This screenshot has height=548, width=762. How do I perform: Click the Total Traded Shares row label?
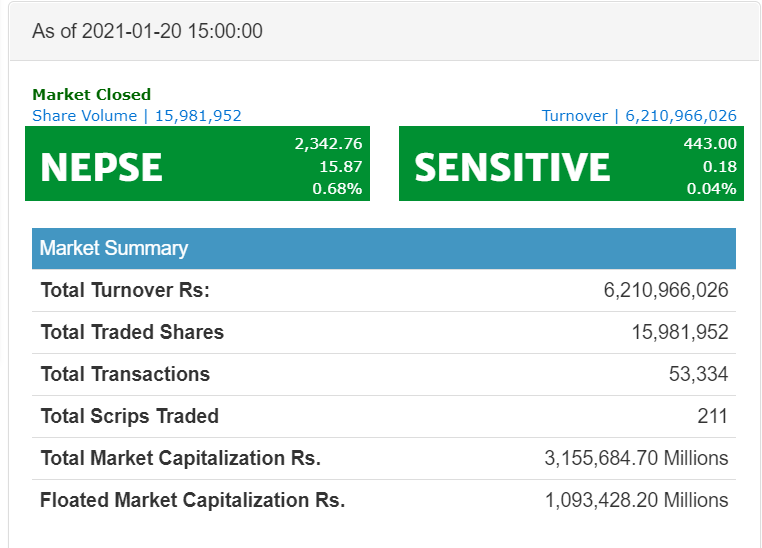(132, 332)
